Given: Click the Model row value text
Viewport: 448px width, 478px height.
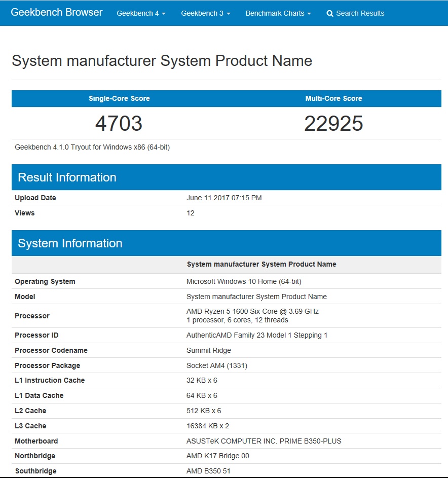Looking at the screenshot, I should (x=256, y=297).
